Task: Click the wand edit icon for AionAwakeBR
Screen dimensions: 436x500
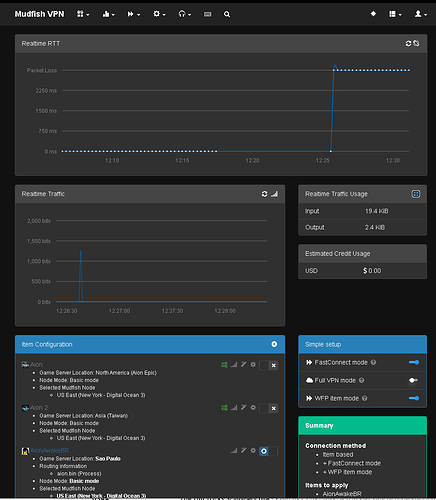Action: click(x=244, y=451)
